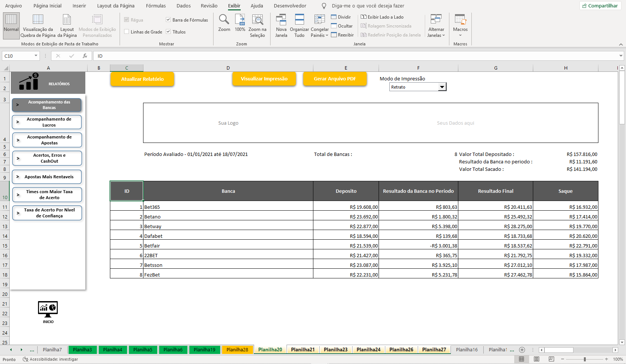This screenshot has height=364, width=626.
Task: Show hidden sheet tabs ellipsis on left
Action: point(32,350)
